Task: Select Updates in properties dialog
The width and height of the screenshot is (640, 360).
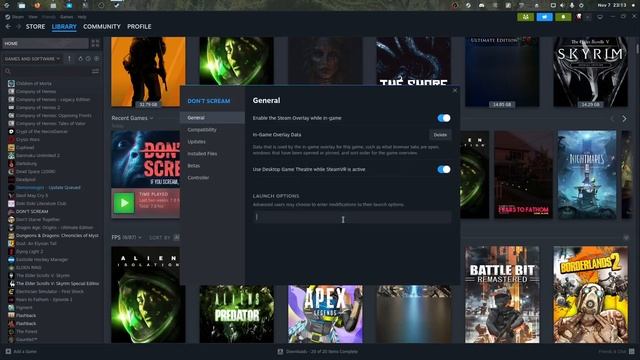Action: (x=212, y=142)
